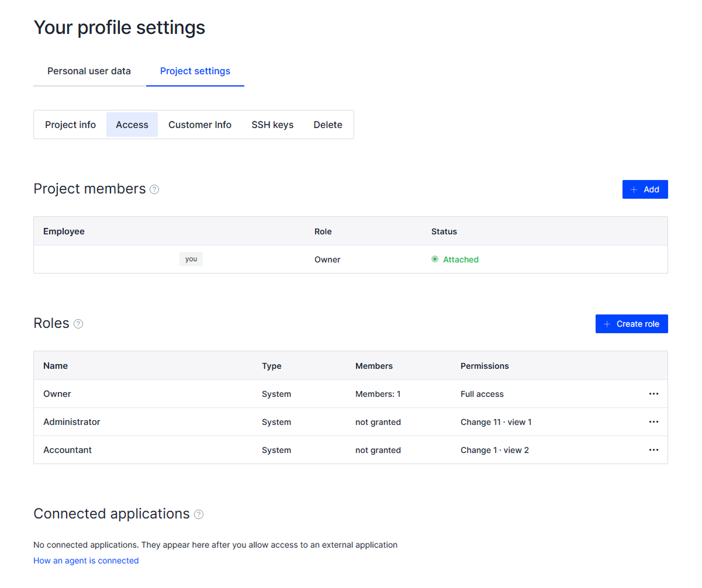702x588 pixels.
Task: Select the Owner row name in Roles
Action: pos(57,394)
